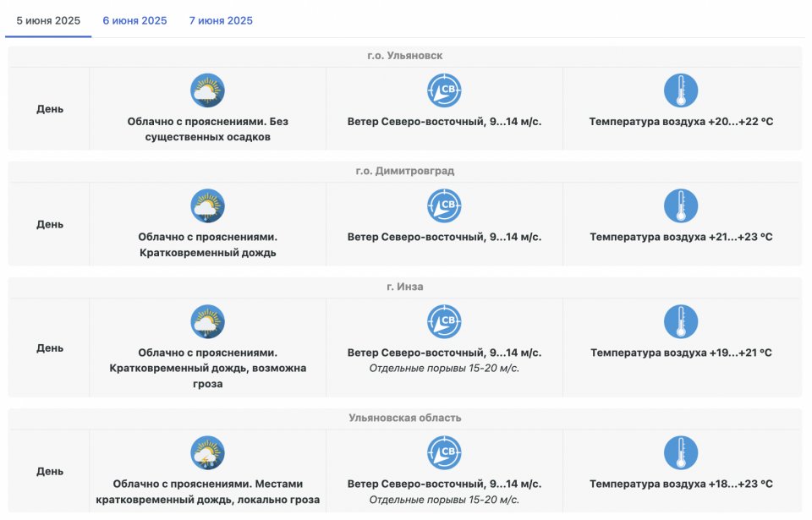Click the wind direction icon for Димитровград
Image resolution: width=812 pixels, height=520 pixels.
click(x=444, y=206)
